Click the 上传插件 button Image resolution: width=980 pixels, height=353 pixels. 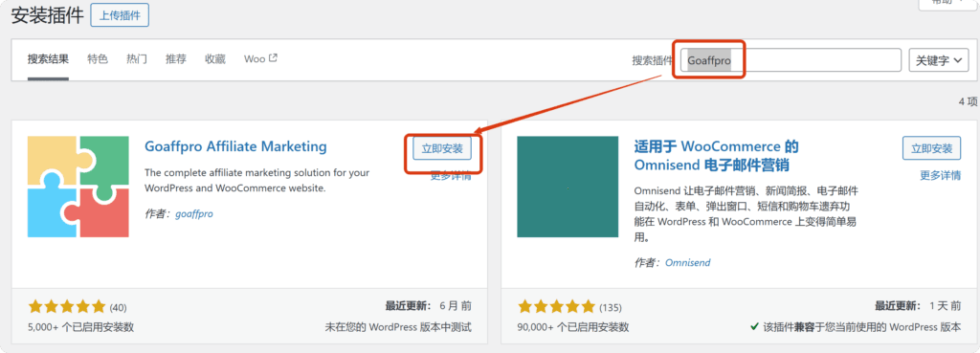coord(120,15)
